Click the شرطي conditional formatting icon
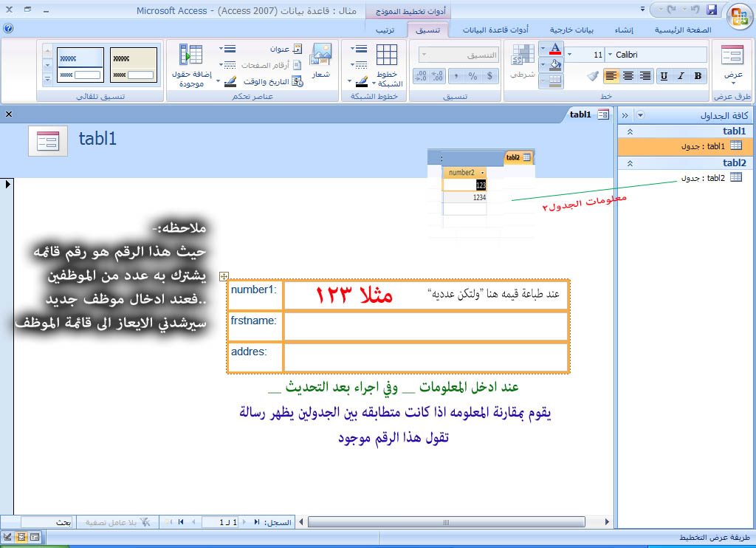 point(523,61)
